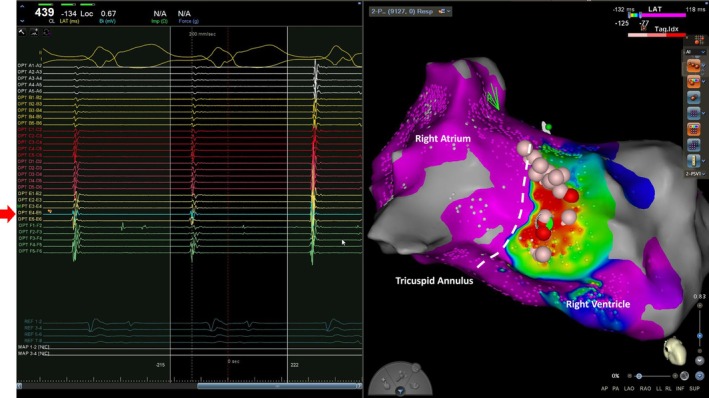Click the left segment icon of the semicircle control
Image resolution: width=709 pixels, height=398 pixels.
(x=385, y=383)
